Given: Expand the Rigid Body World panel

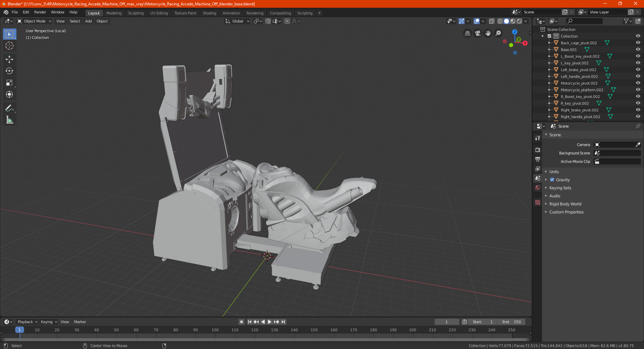Looking at the screenshot, I should tap(565, 204).
